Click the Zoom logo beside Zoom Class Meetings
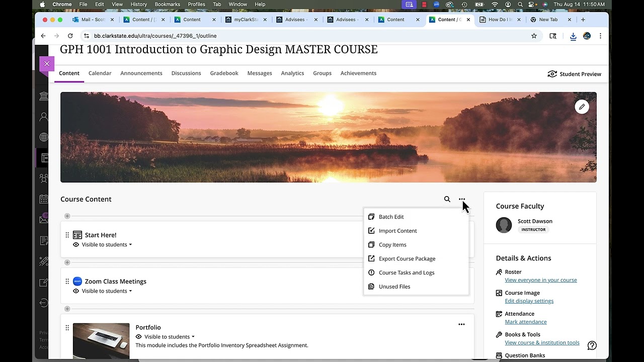The height and width of the screenshot is (362, 644). pyautogui.click(x=77, y=281)
